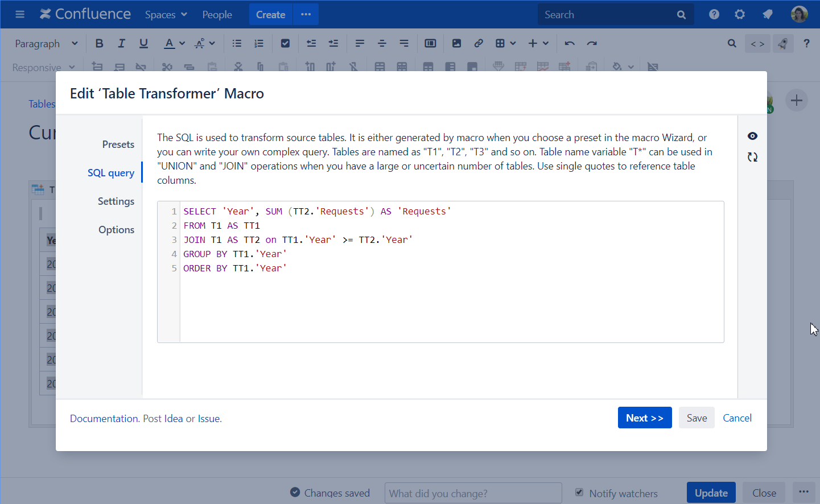Viewport: 820px width, 504px height.
Task: Click the Next >> button
Action: tap(644, 418)
